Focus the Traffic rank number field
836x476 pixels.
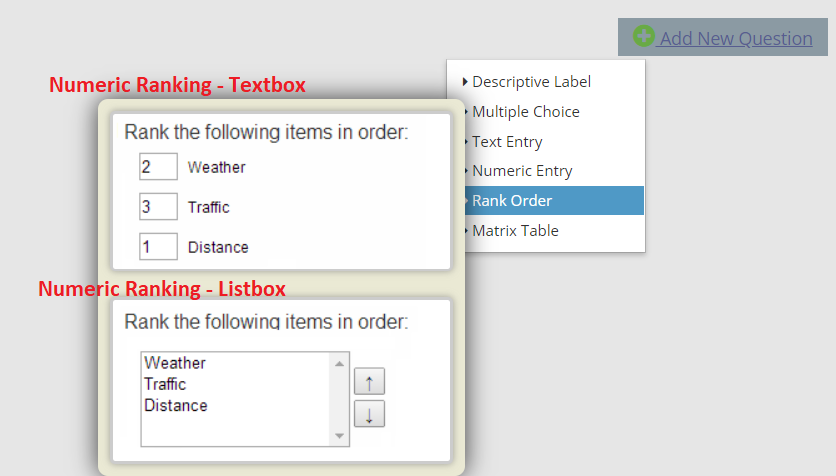(158, 207)
